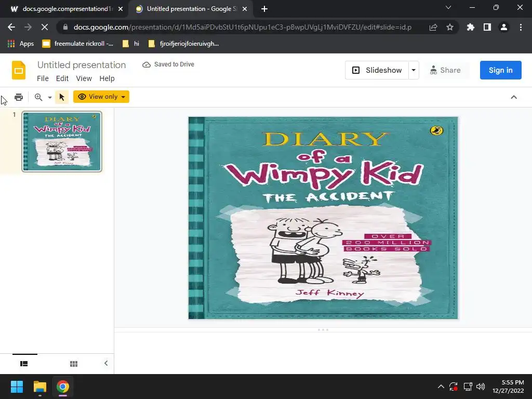Open the fjroifjeriojfoieruivgh bookmark folder

coord(183,44)
